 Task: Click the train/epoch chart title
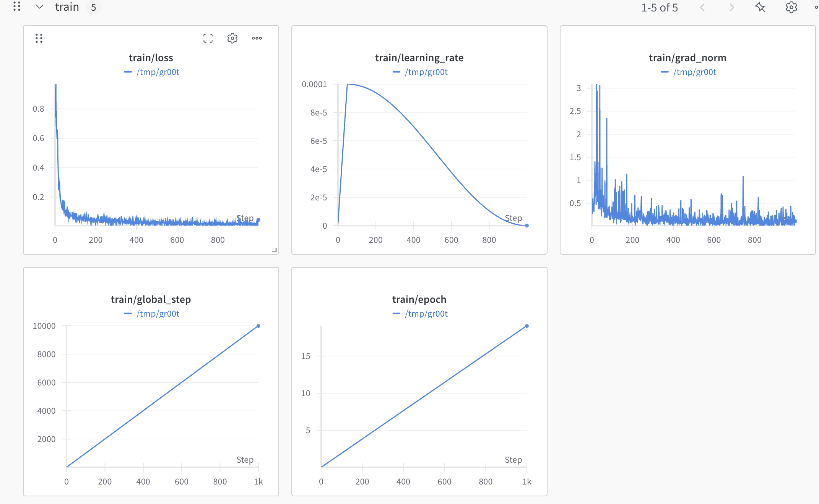[419, 299]
